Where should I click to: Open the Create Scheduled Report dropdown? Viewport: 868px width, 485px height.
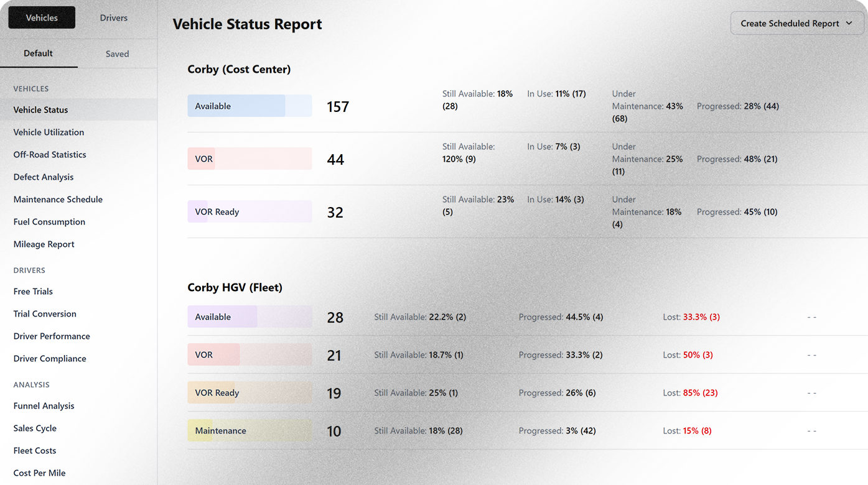pyautogui.click(x=796, y=24)
